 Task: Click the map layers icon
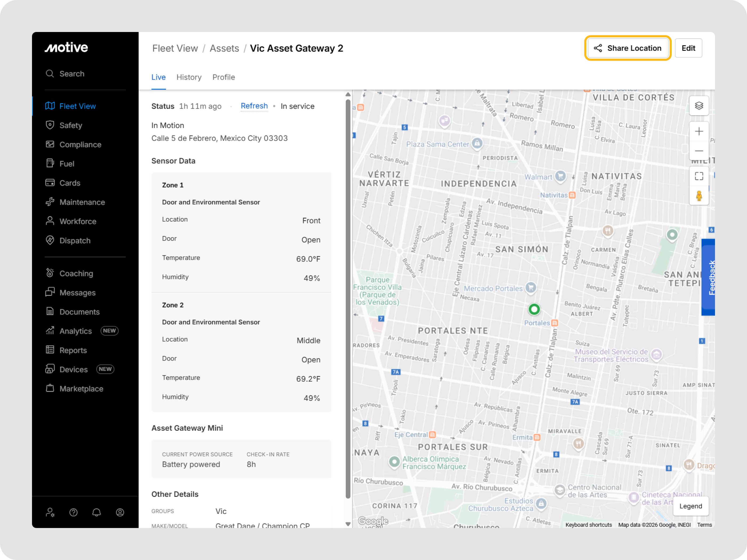tap(699, 106)
